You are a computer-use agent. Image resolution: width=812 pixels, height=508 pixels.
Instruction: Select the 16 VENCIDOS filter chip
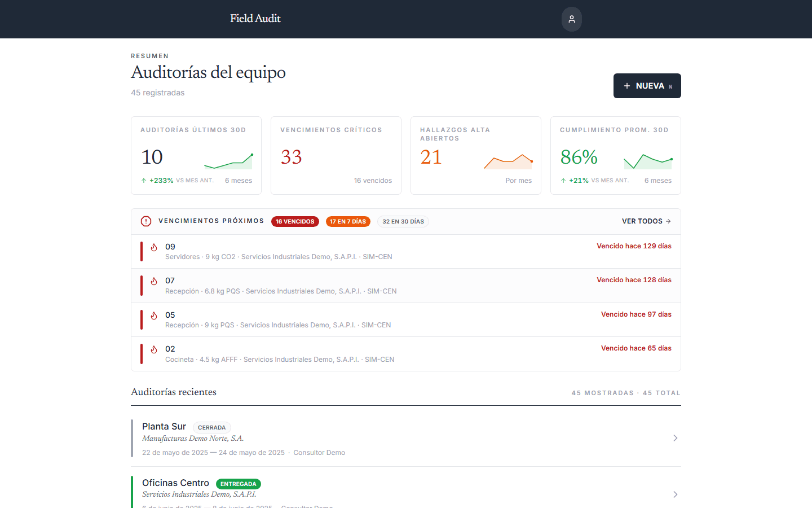coord(295,222)
